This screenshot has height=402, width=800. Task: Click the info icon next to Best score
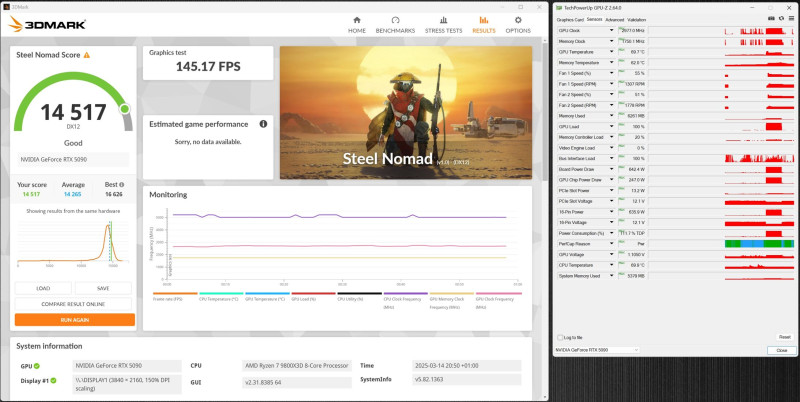[x=121, y=185]
